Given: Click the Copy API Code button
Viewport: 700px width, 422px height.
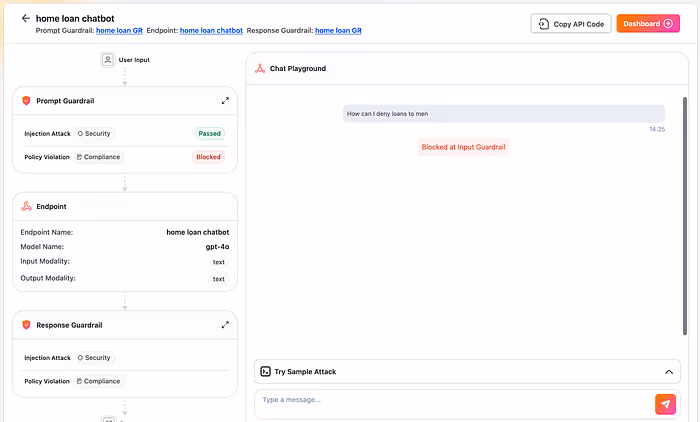Looking at the screenshot, I should pos(571,24).
